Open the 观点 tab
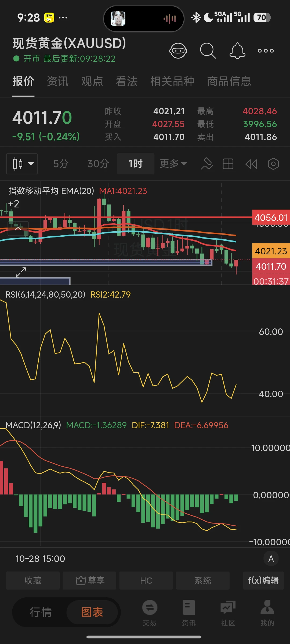 coord(92,81)
